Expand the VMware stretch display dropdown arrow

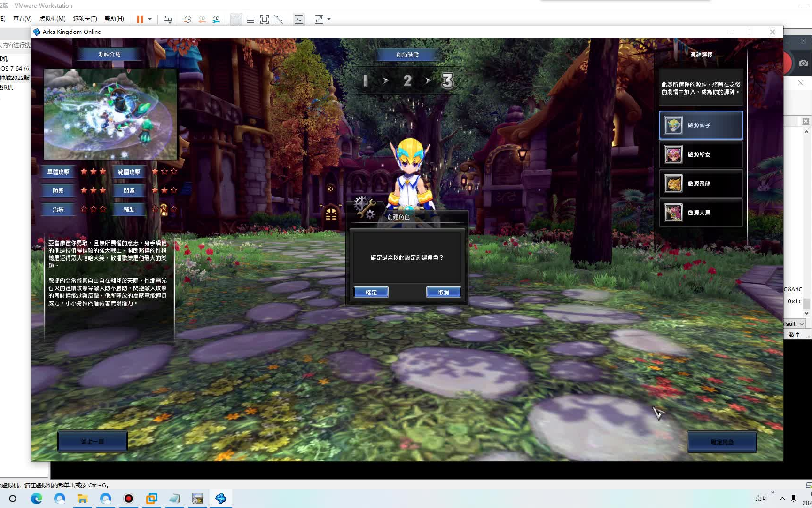(329, 19)
